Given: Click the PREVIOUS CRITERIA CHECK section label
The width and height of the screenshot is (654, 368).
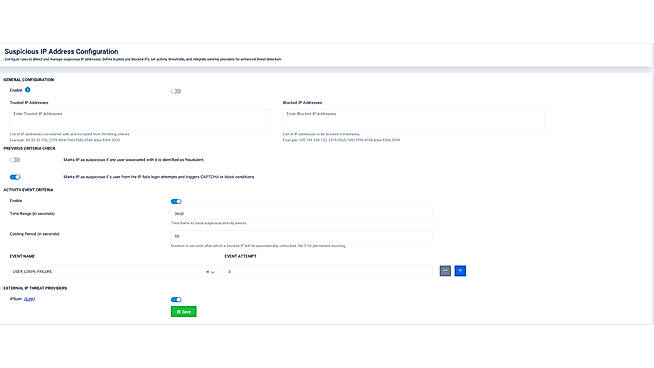Looking at the screenshot, I should click(x=30, y=149).
